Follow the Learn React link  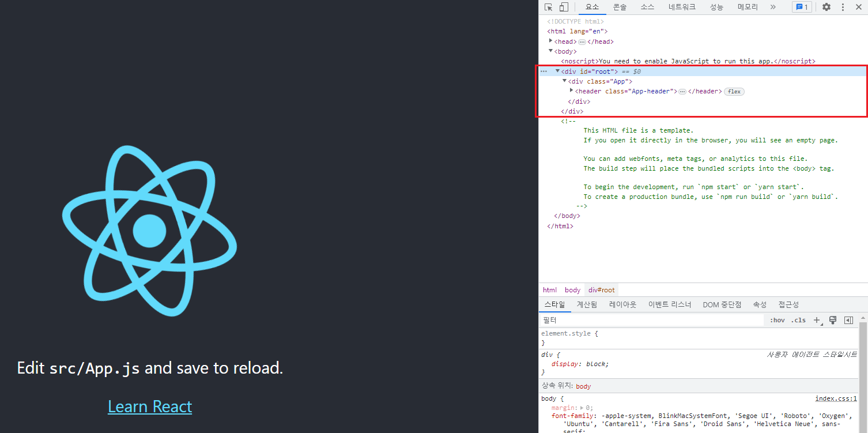pos(150,406)
